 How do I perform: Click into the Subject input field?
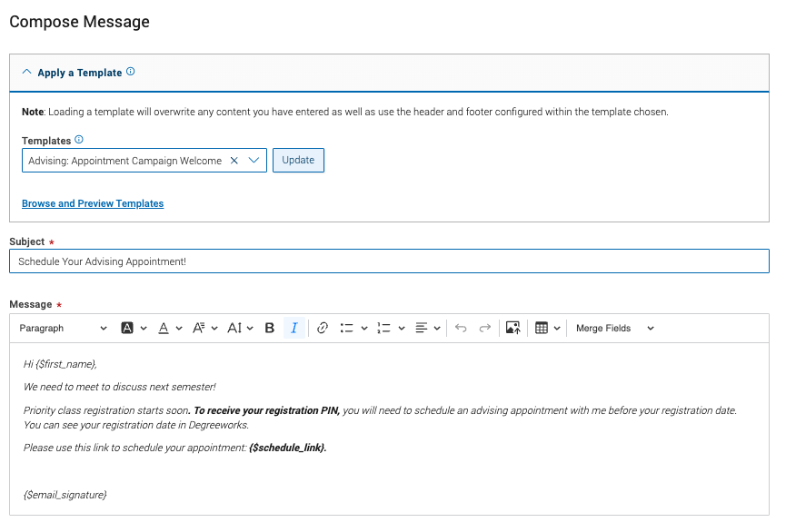389,261
